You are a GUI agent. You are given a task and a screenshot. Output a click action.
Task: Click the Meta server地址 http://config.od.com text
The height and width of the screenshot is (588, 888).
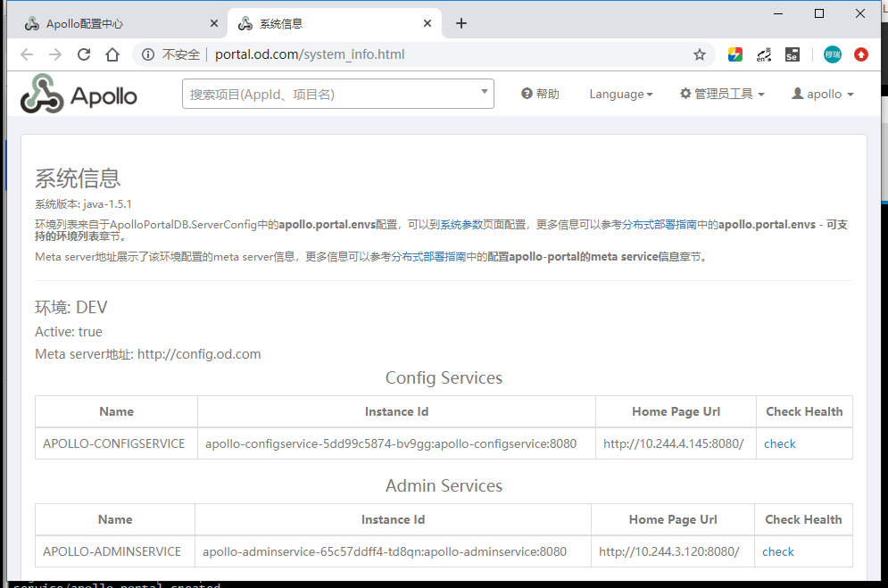(x=148, y=354)
